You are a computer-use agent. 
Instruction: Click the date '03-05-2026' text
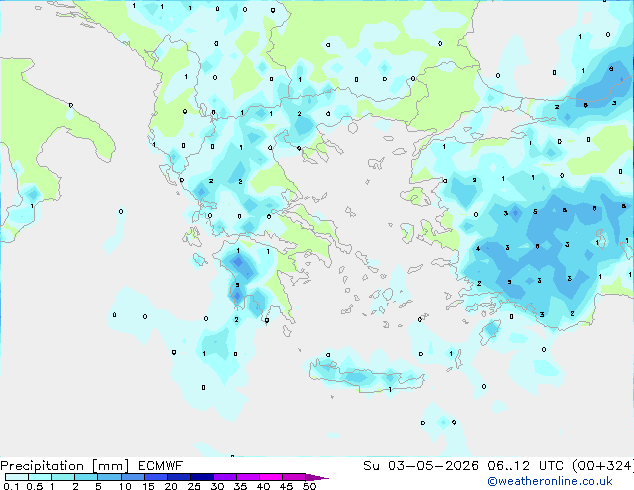pyautogui.click(x=433, y=466)
